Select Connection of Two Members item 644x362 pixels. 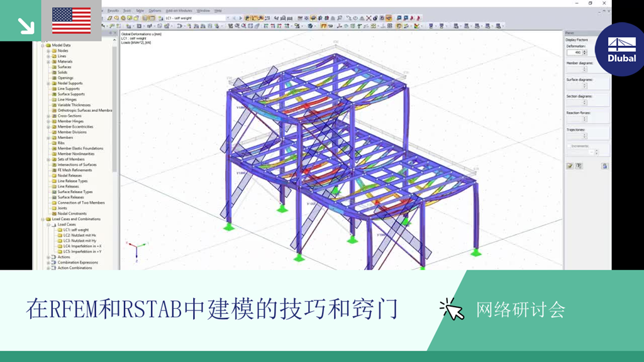pos(81,203)
